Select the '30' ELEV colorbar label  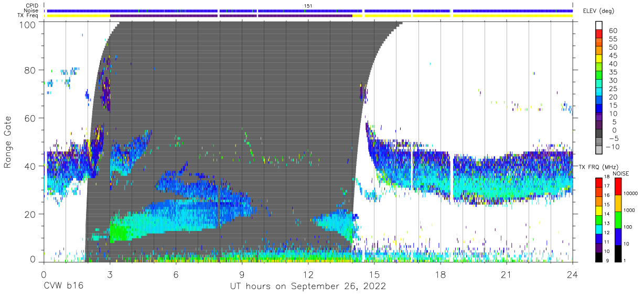tap(613, 81)
